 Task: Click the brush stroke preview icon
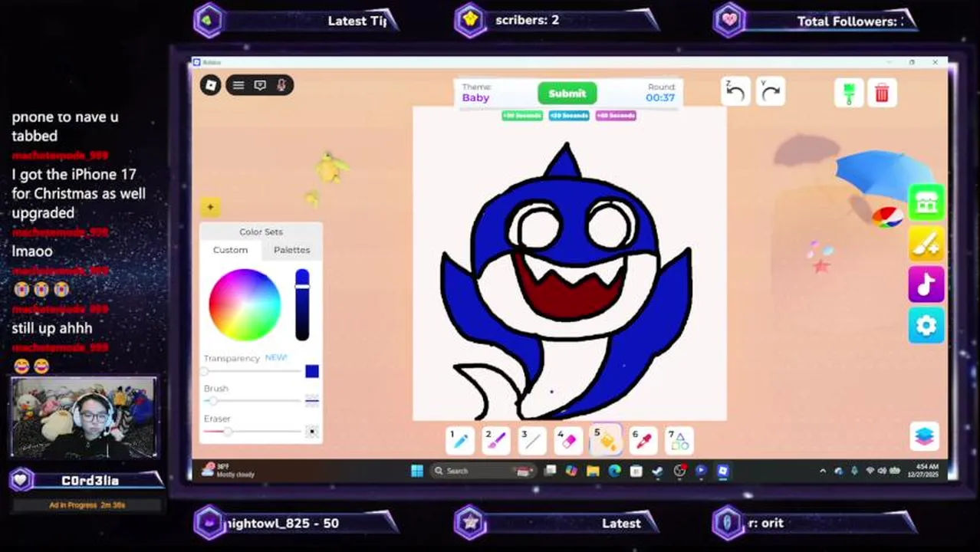[311, 400]
